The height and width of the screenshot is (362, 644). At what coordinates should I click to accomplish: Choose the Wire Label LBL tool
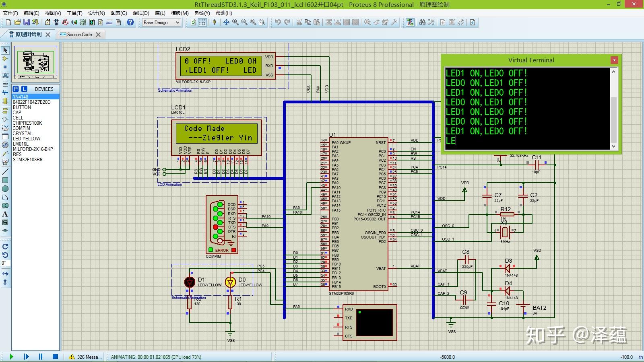tap(5, 76)
